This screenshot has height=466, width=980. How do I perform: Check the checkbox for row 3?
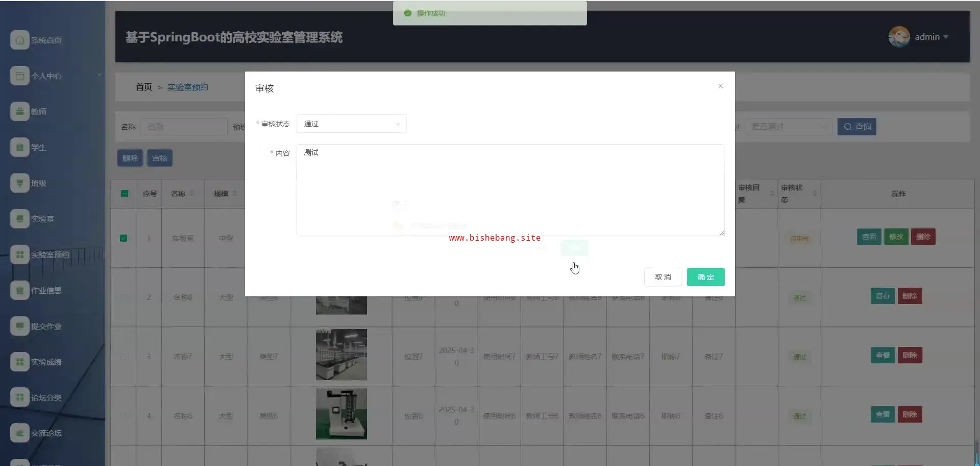[124, 357]
